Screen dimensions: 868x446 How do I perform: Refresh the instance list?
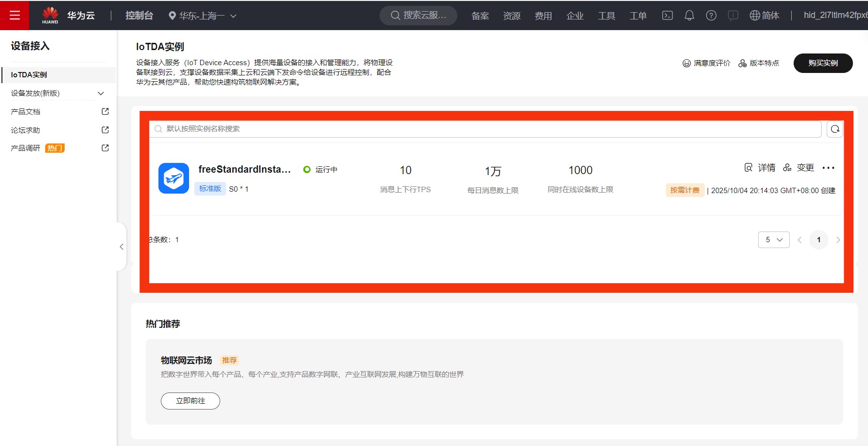pos(835,129)
